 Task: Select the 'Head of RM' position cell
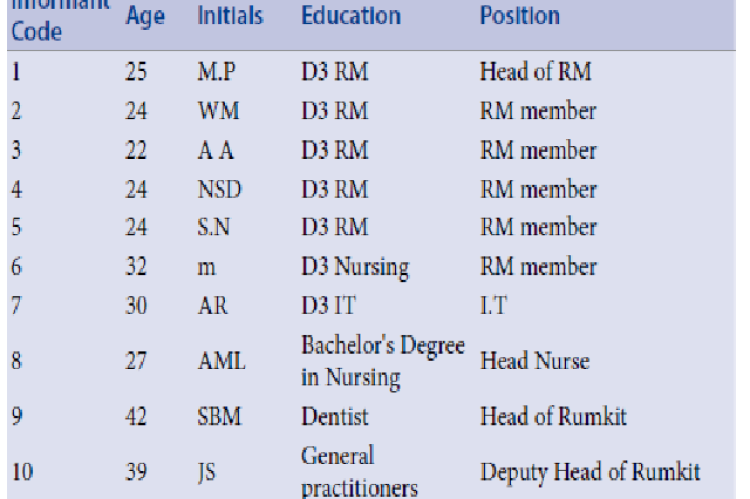pos(535,72)
